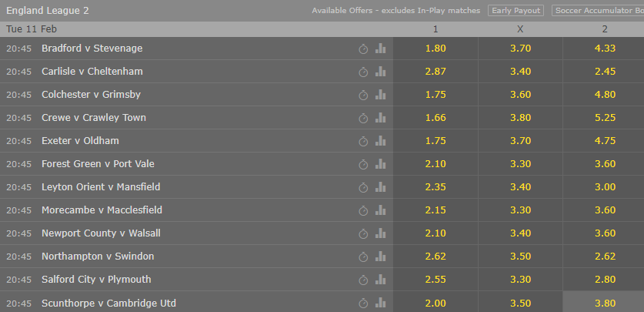644x312 pixels.
Task: Select Crawley Town away win odds 5.25
Action: (x=604, y=118)
